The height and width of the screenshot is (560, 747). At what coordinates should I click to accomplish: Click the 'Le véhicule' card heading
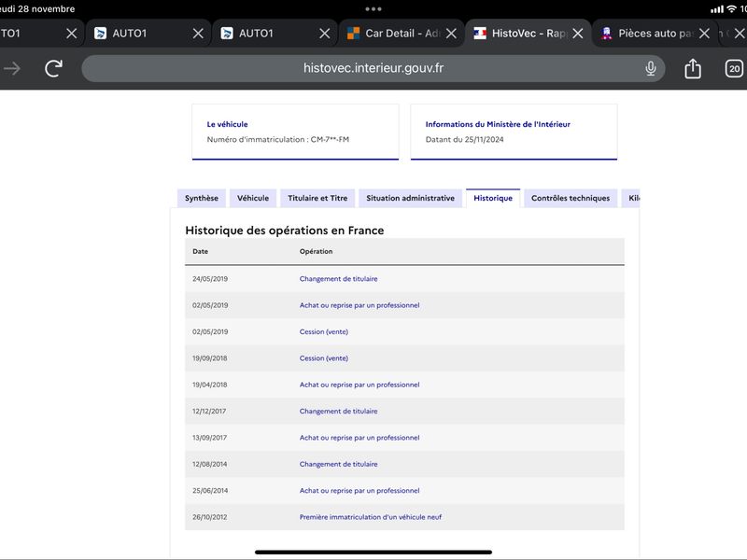(227, 124)
